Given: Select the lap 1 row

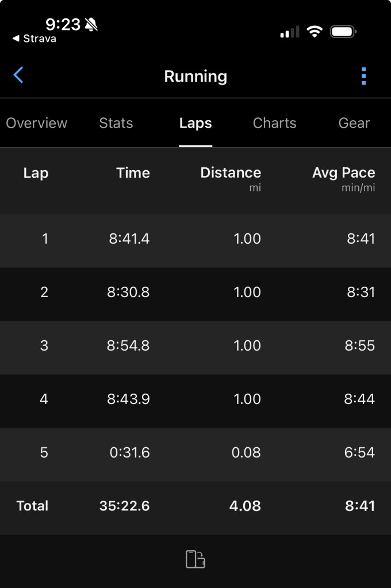Looking at the screenshot, I should point(195,239).
